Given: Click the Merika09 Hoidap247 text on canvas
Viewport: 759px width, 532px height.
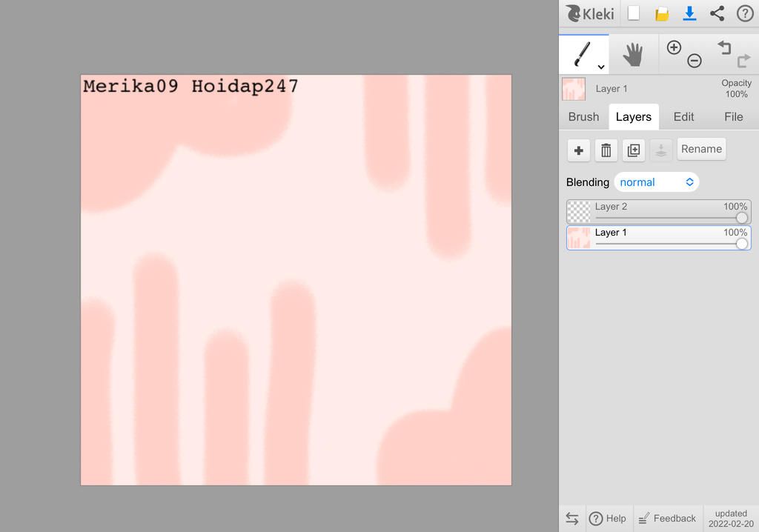Looking at the screenshot, I should coord(190,86).
